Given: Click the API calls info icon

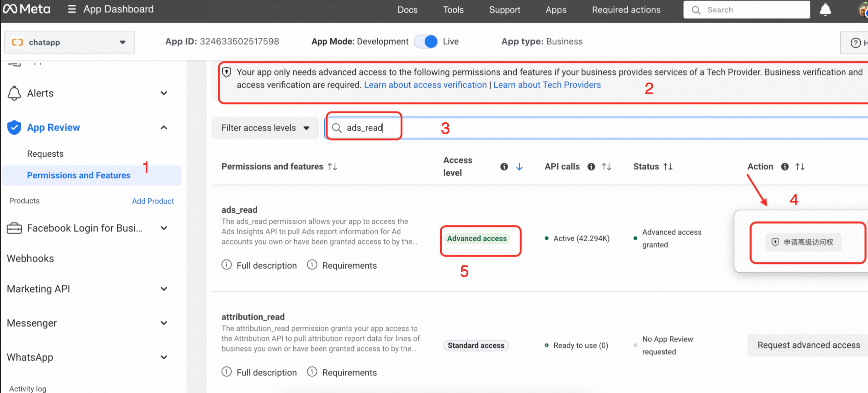Looking at the screenshot, I should [591, 167].
